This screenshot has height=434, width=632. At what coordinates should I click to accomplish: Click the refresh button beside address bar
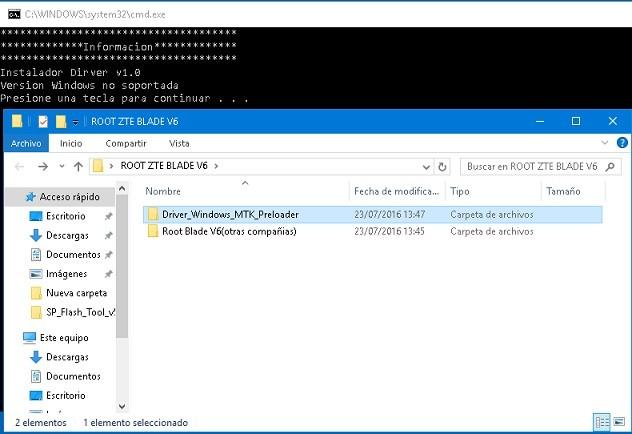[x=442, y=166]
